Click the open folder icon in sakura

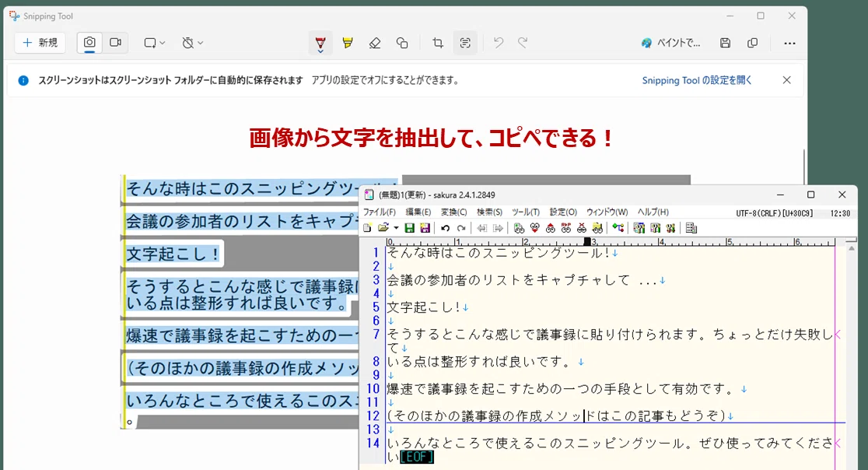(383, 228)
